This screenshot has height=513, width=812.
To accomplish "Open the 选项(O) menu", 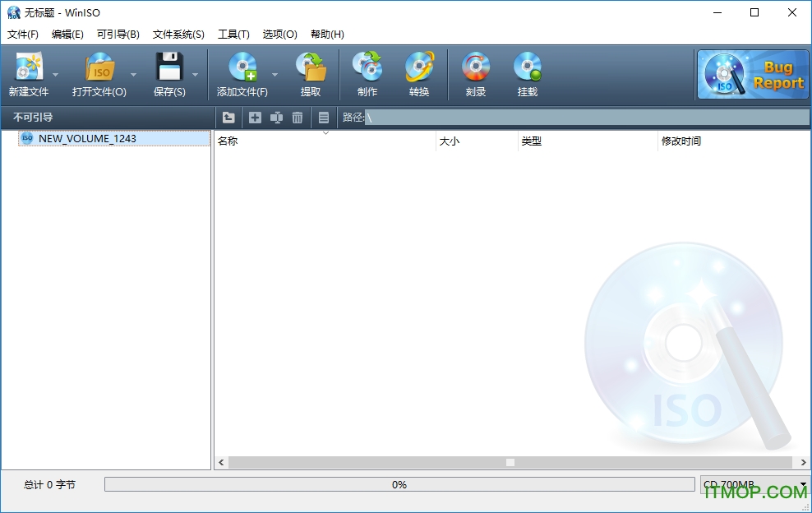I will point(279,35).
